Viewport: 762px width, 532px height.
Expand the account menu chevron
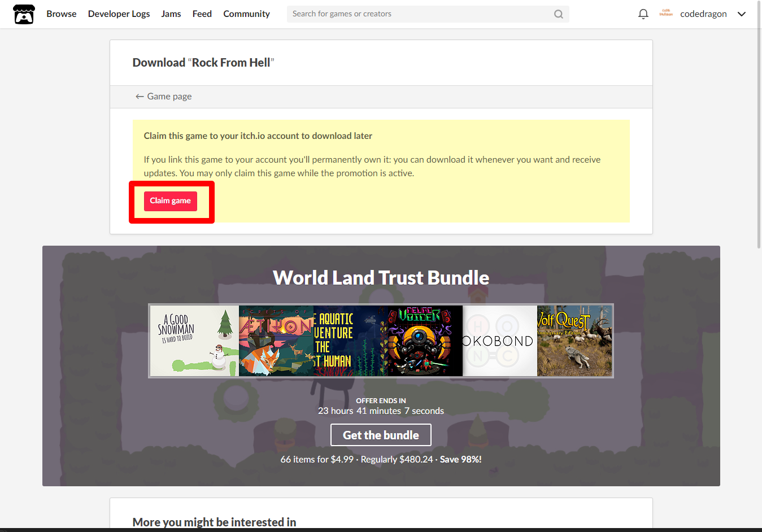(742, 14)
